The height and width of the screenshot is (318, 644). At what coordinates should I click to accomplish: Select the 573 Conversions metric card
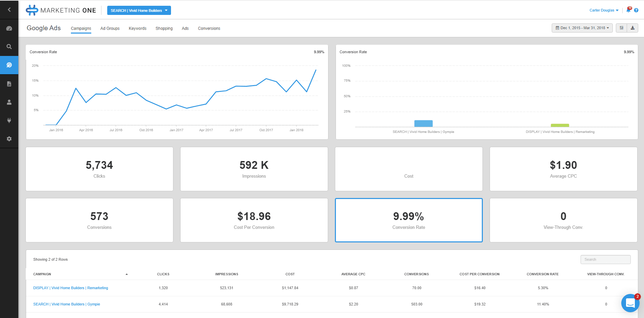tap(99, 220)
